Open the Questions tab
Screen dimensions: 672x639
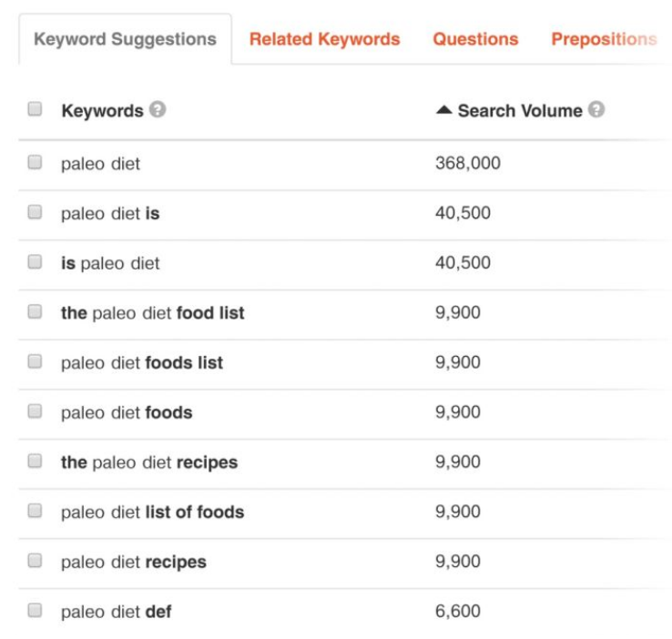tap(475, 39)
